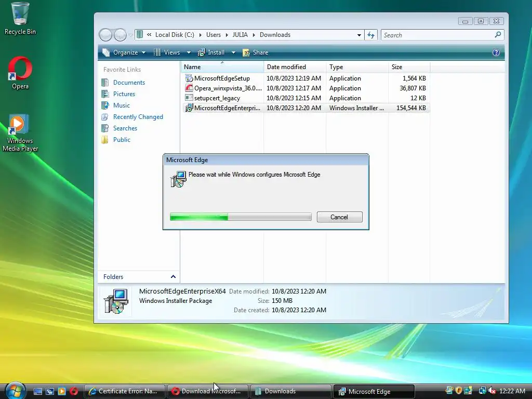Open Pictures in Favorite Links
Screen dimensions: 532x399
[x=124, y=94]
